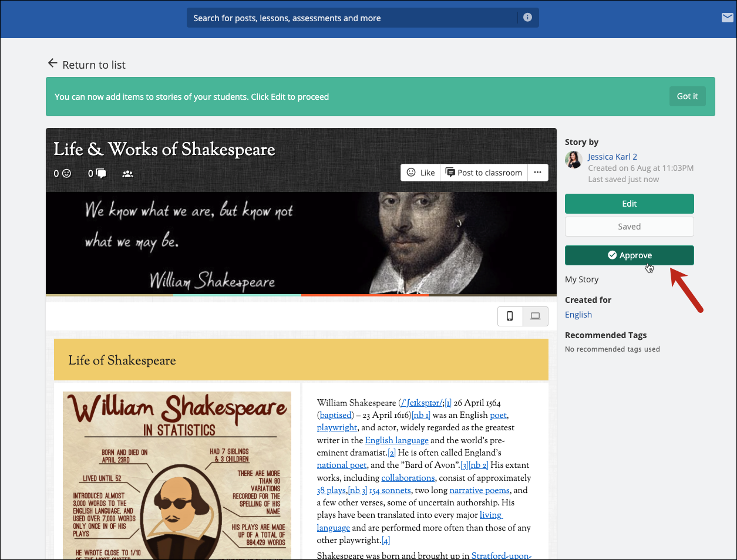
Task: Follow the Stratford-upon link in text
Action: pos(501,555)
